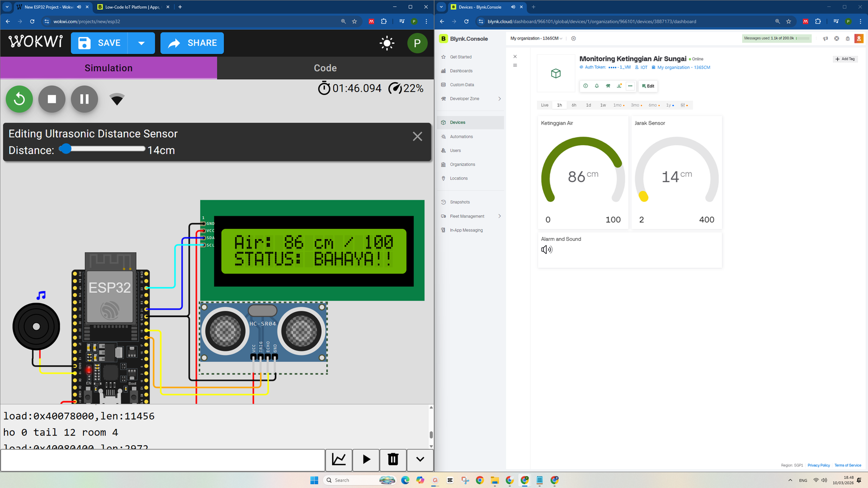Open the serial plotter chart icon
The width and height of the screenshot is (868, 488).
point(339,460)
